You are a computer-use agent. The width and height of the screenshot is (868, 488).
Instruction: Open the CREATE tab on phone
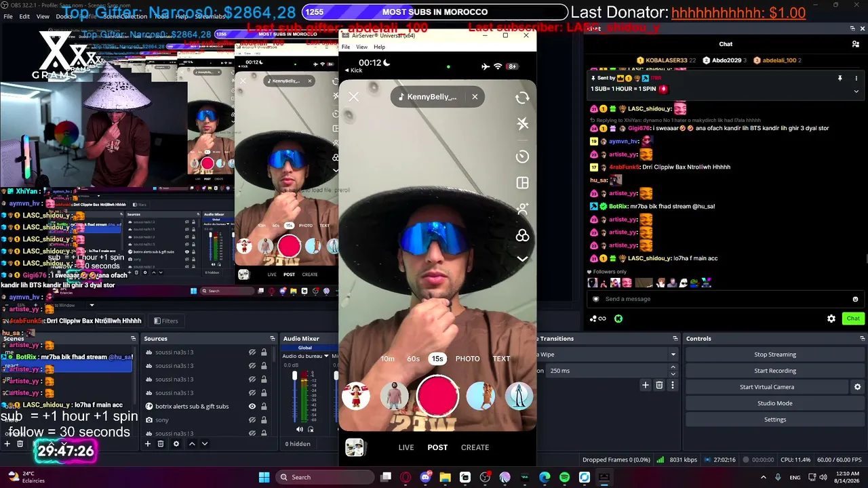click(475, 447)
